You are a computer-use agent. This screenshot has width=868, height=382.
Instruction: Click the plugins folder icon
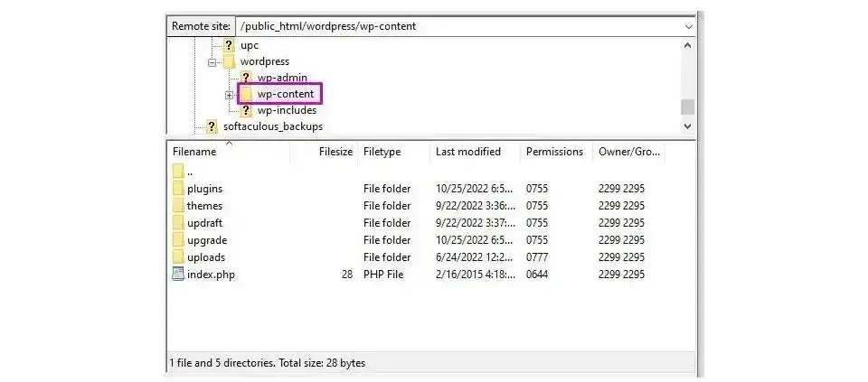[x=178, y=189]
